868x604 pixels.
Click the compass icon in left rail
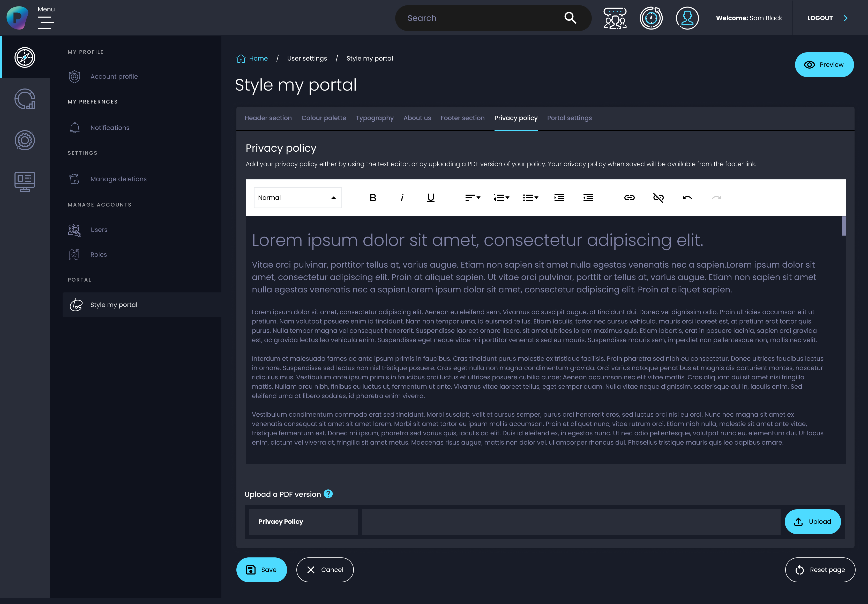[25, 57]
